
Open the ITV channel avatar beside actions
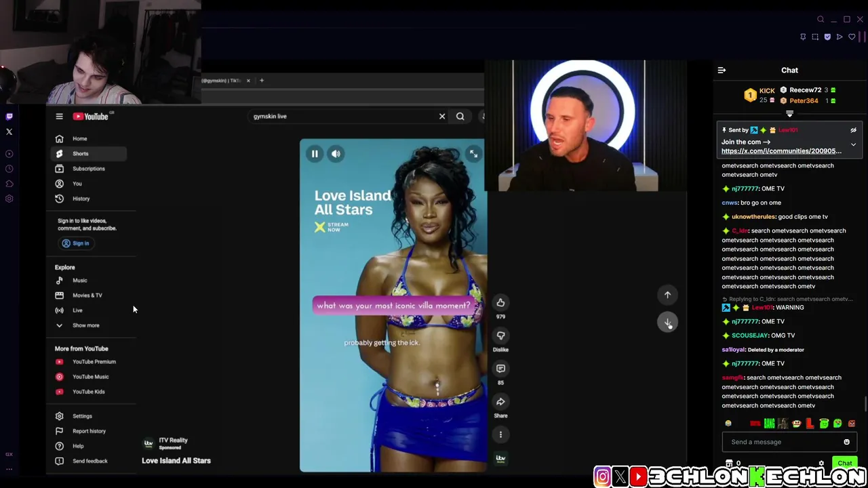coord(500,459)
